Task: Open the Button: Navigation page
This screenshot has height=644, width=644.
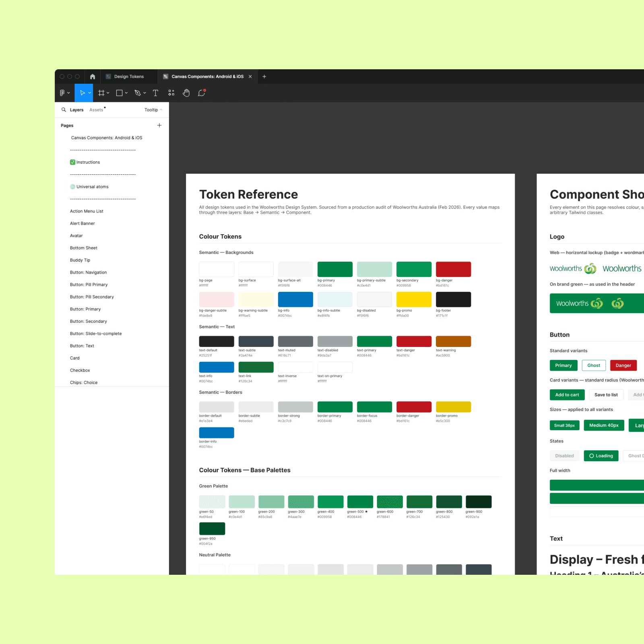Action: (x=89, y=272)
